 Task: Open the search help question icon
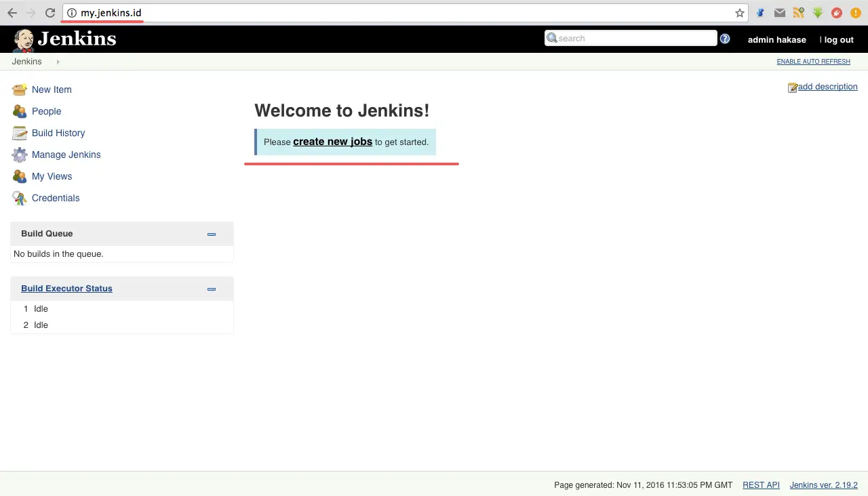click(x=725, y=39)
